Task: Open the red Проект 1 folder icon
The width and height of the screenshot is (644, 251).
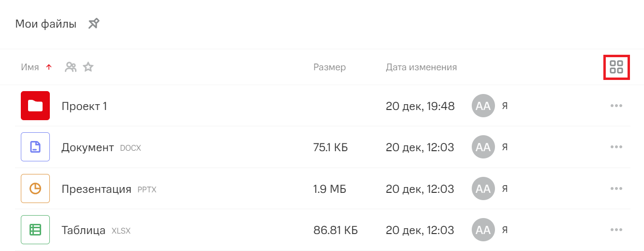Action: tap(35, 106)
